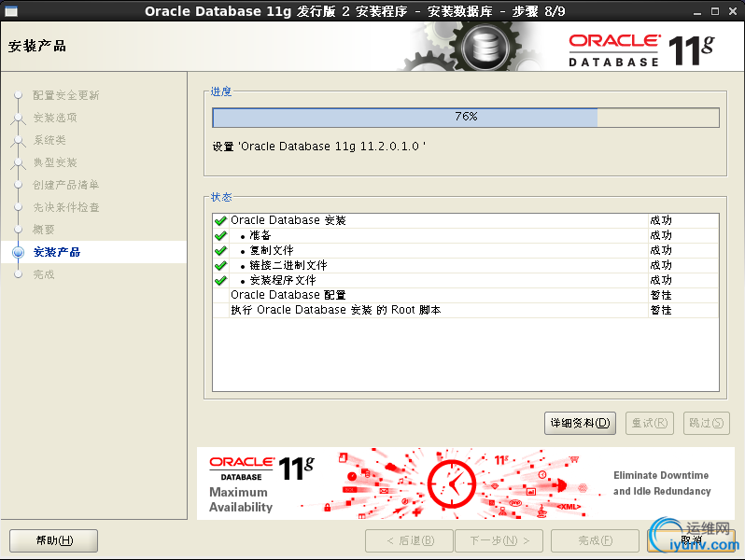Select the 执行 Oracle Database 安装 的 Root 脚本 row

(x=466, y=310)
